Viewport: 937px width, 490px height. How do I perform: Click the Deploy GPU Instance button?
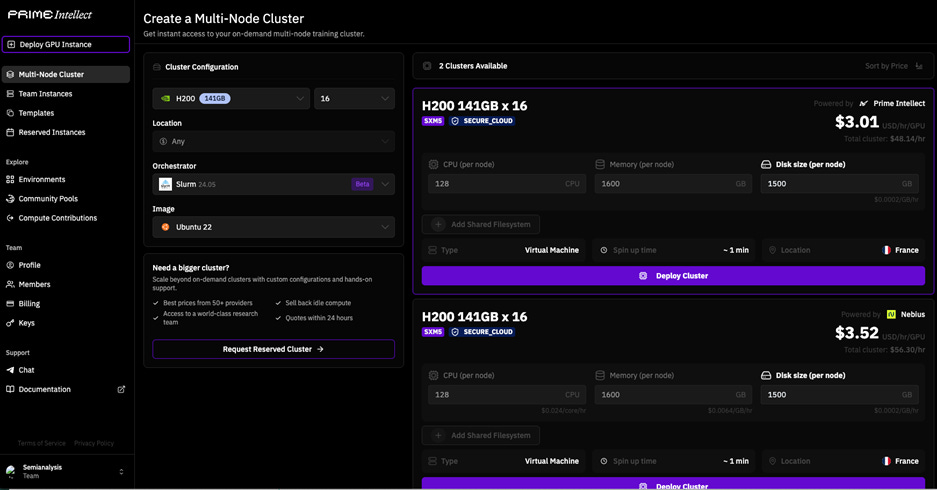click(66, 44)
